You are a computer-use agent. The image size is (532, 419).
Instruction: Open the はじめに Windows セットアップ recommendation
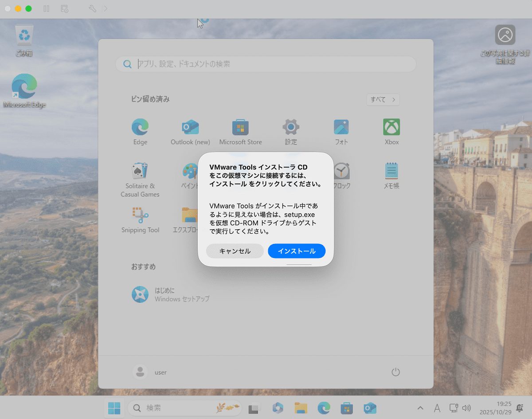(x=171, y=294)
